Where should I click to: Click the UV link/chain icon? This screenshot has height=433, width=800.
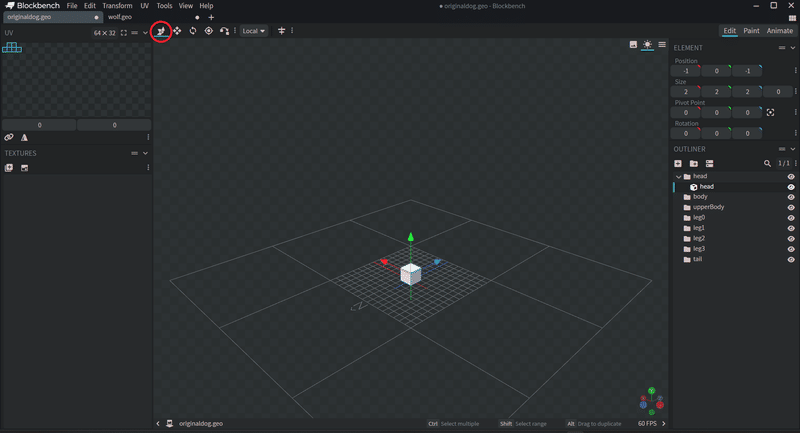[x=9, y=137]
